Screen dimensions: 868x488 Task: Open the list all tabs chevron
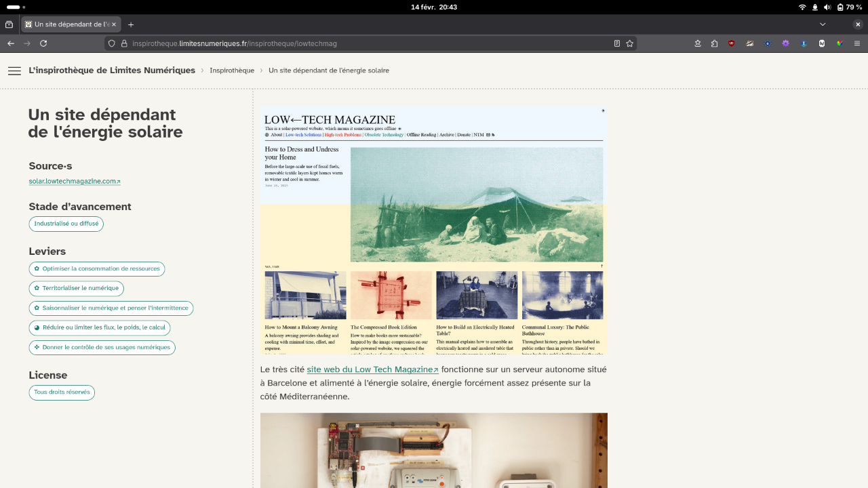coord(823,24)
